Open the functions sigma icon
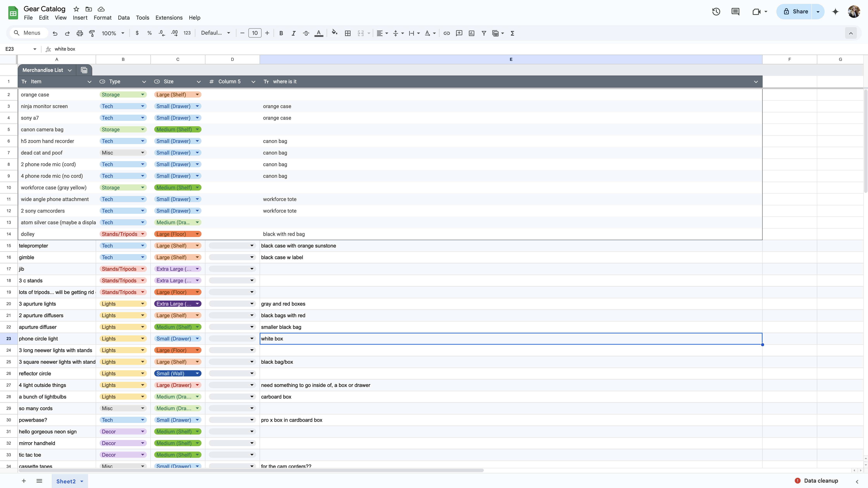Viewport: 868px width, 488px height. tap(512, 33)
